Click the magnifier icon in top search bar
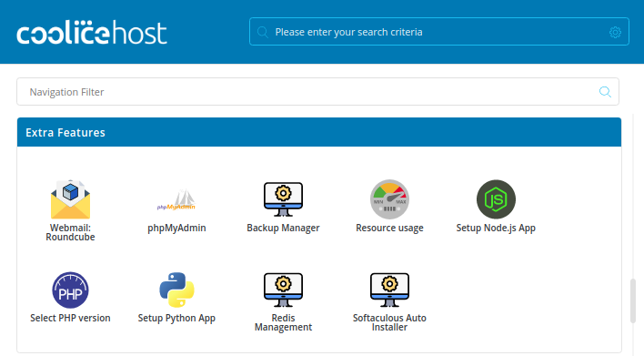644x356 pixels. [263, 32]
